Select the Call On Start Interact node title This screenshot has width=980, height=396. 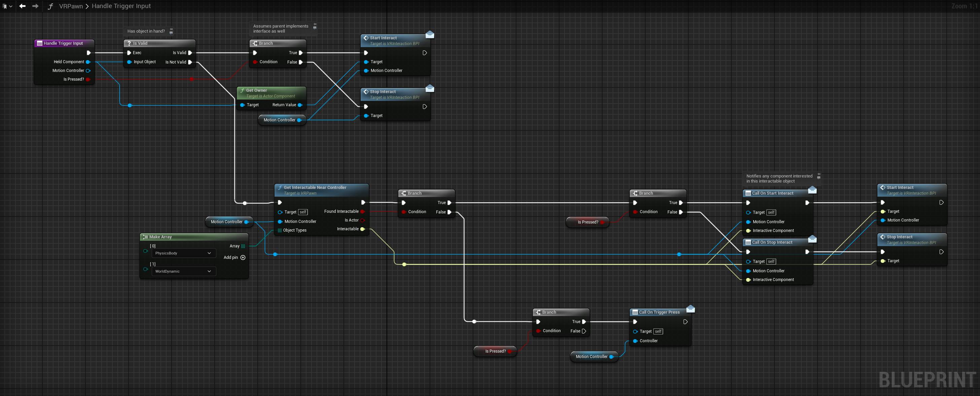772,193
